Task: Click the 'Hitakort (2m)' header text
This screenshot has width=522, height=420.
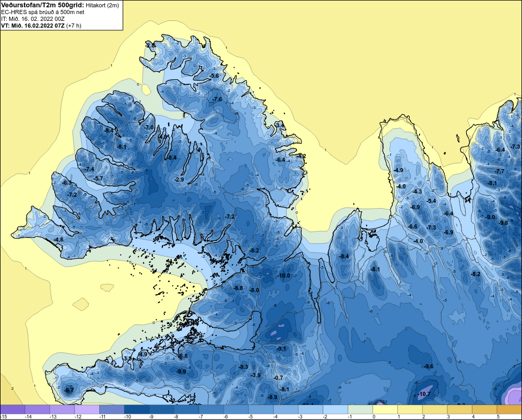Action: 102,5
